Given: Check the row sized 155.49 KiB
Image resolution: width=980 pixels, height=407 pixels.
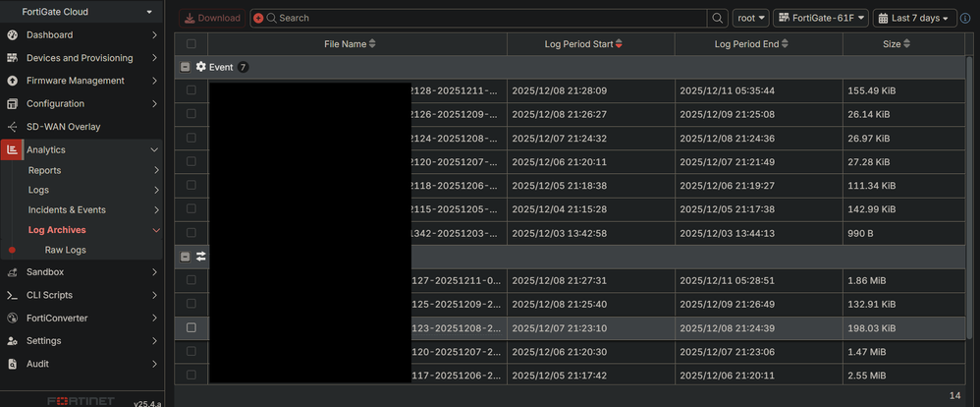Looking at the screenshot, I should pyautogui.click(x=191, y=90).
